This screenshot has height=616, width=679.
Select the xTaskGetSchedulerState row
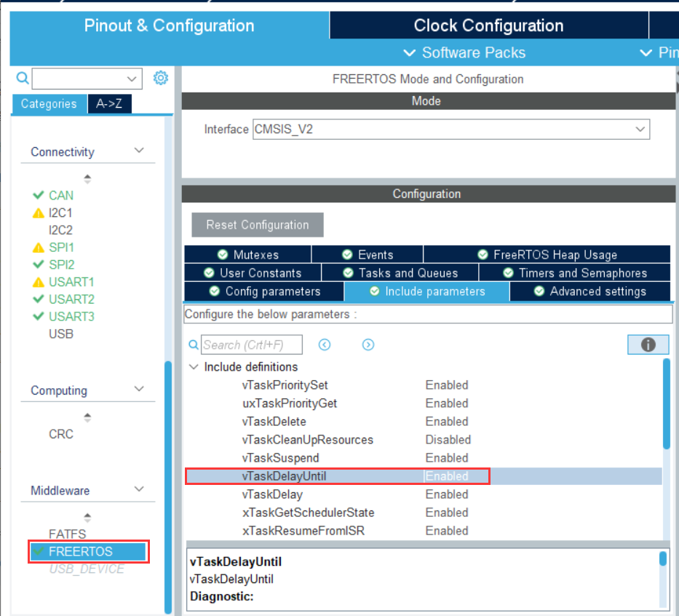coord(424,513)
